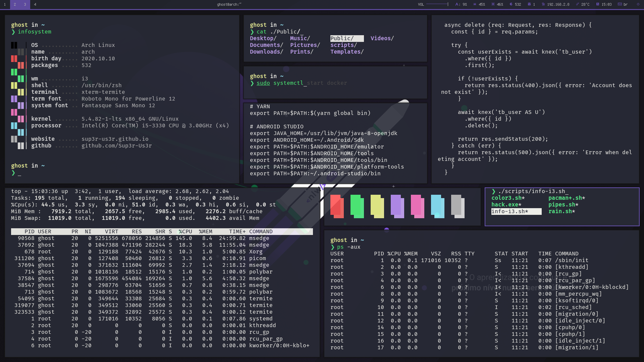The image size is (644, 362).
Task: Click the ps -aux command text
Action: tap(348, 247)
